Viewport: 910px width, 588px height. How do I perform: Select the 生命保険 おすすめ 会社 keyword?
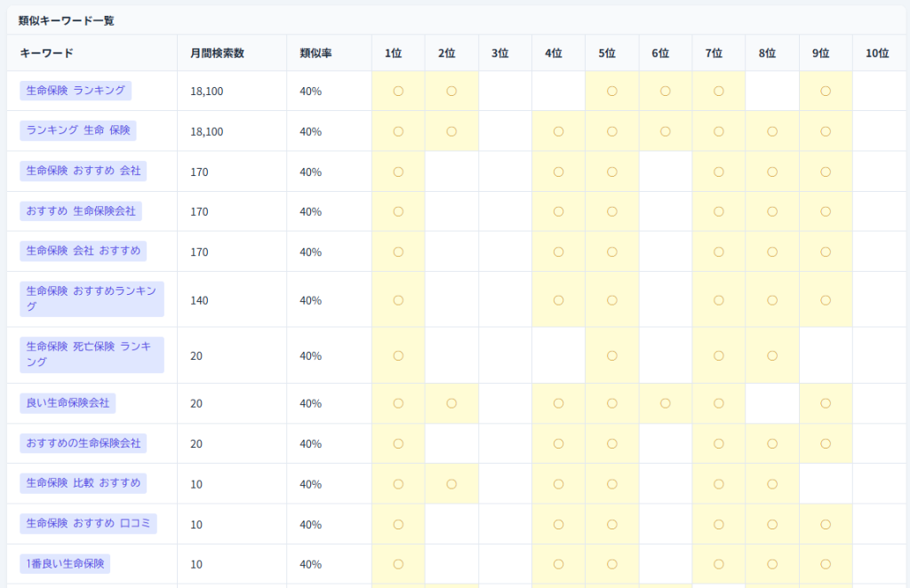pos(83,171)
